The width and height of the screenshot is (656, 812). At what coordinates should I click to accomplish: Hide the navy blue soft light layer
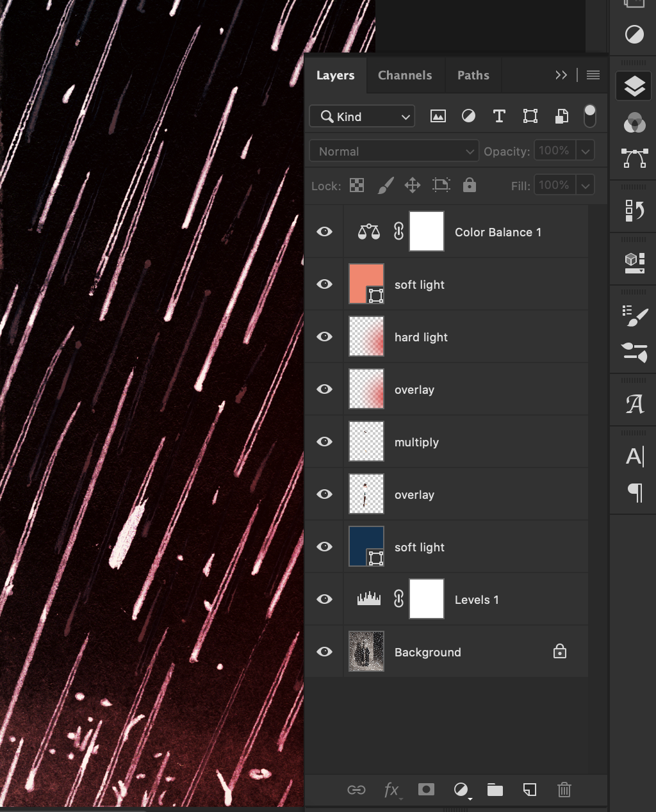tap(325, 546)
